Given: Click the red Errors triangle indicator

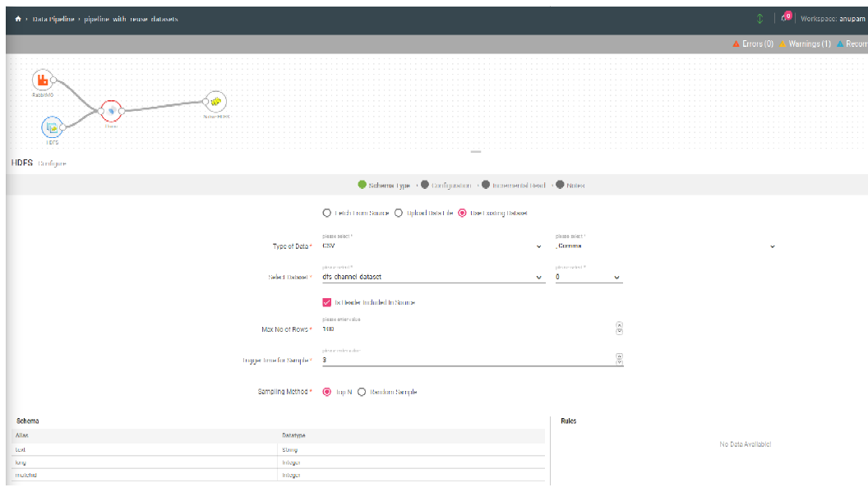Looking at the screenshot, I should (x=736, y=44).
